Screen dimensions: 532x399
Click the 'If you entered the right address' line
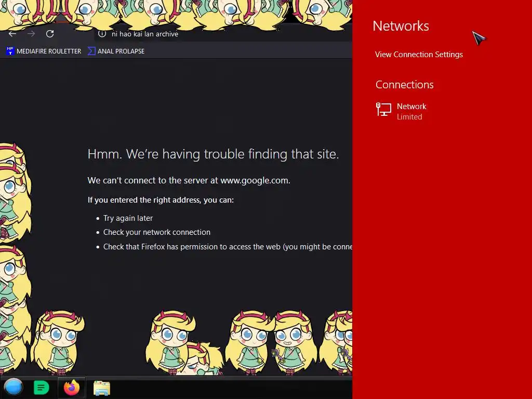coord(161,200)
